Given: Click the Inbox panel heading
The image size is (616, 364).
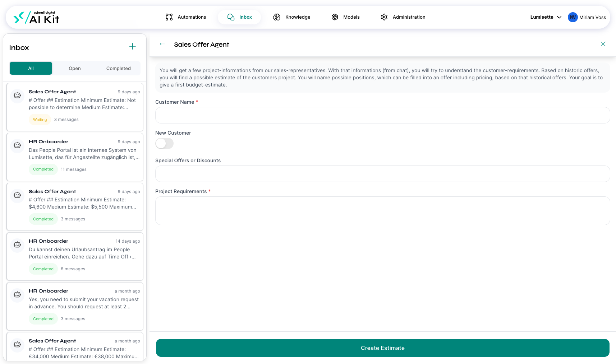Looking at the screenshot, I should 19,47.
